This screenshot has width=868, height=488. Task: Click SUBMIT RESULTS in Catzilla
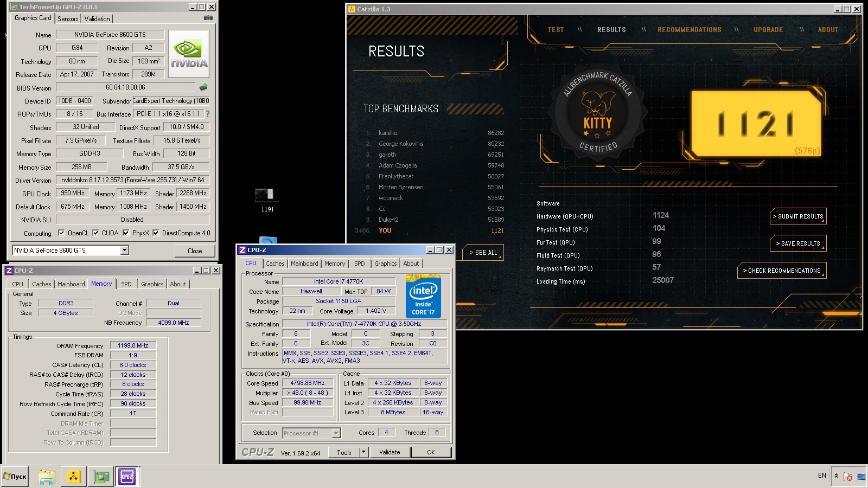pyautogui.click(x=798, y=216)
